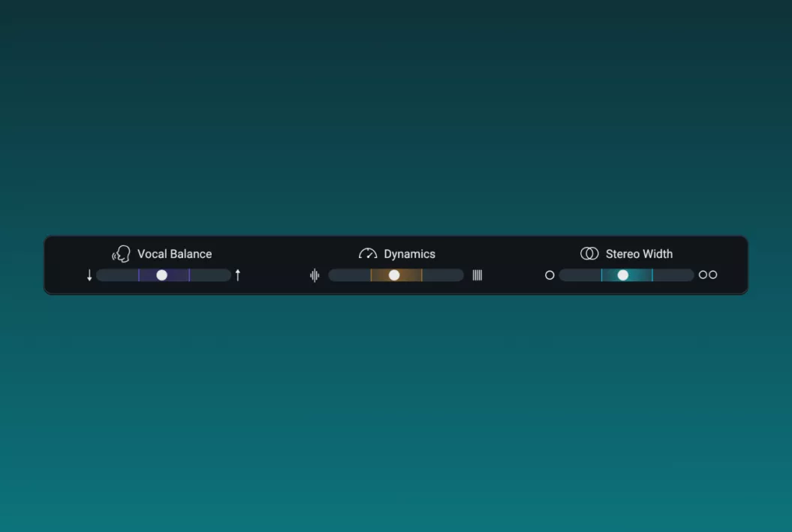
Task: Click the Dynamics gauge icon
Action: pyautogui.click(x=368, y=254)
